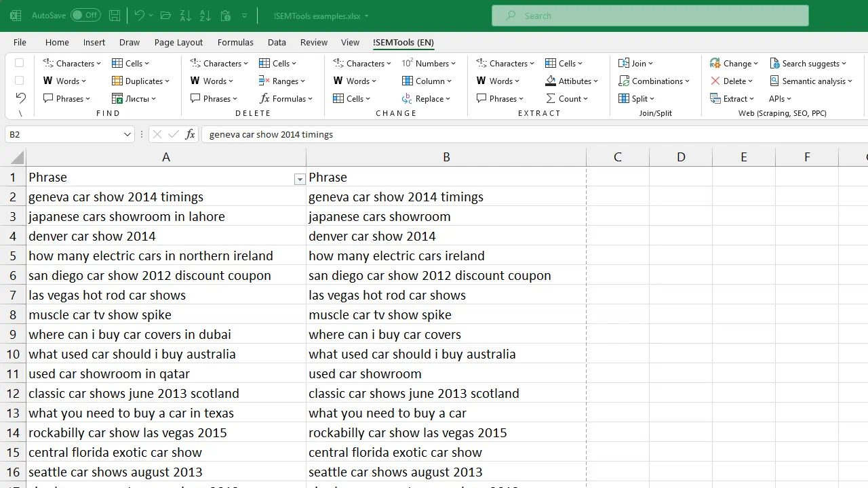Open the filter dropdown on Phrase header A1
Image resolution: width=868 pixels, height=488 pixels.
299,180
